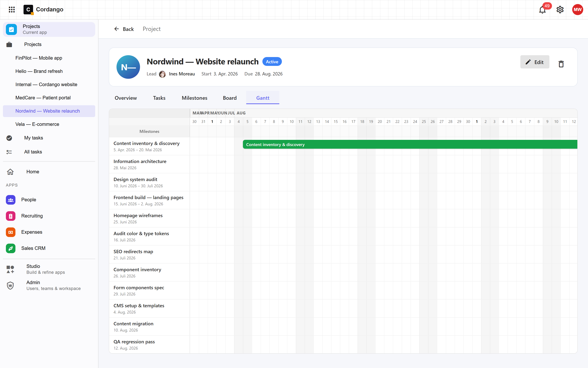Click the Nordwind project avatar circle
Screen dimensions: 588x368
[x=128, y=67]
